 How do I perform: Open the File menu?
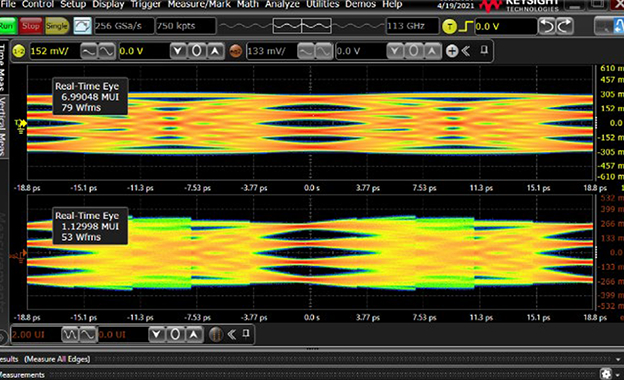[8, 4]
